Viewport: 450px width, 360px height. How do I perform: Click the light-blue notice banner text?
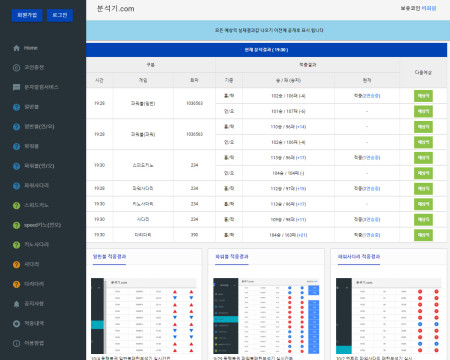(x=269, y=30)
